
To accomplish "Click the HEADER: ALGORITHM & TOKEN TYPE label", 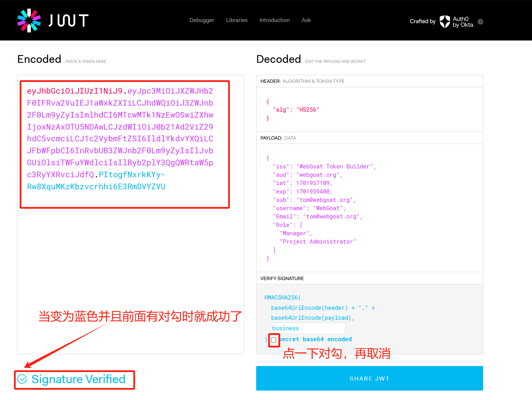I will coord(302,81).
